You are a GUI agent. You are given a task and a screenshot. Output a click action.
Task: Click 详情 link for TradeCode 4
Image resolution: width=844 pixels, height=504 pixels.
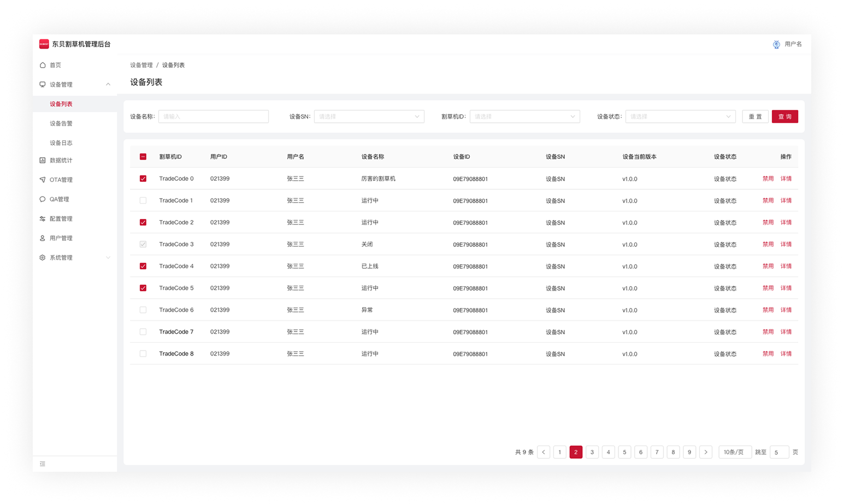pyautogui.click(x=786, y=266)
